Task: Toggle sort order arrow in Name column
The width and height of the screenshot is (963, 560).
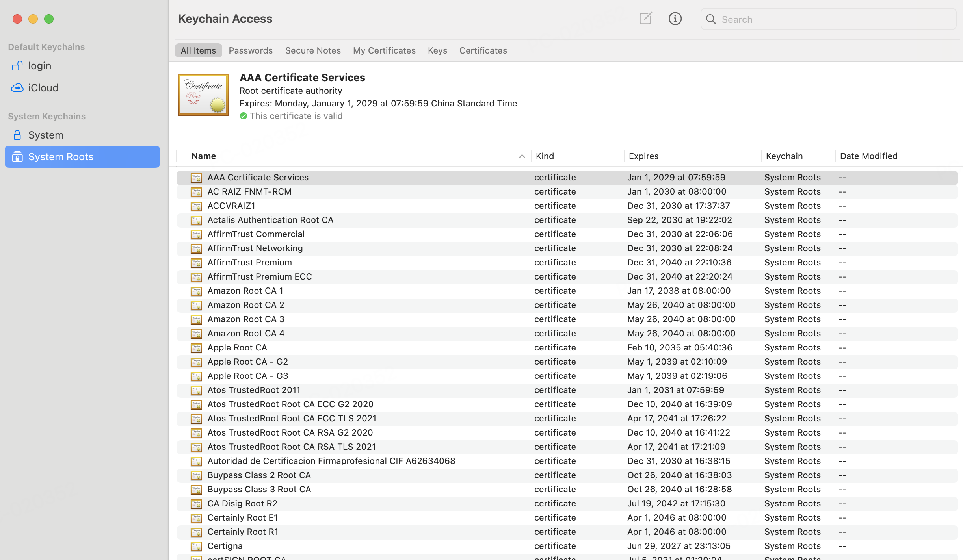Action: [x=522, y=156]
